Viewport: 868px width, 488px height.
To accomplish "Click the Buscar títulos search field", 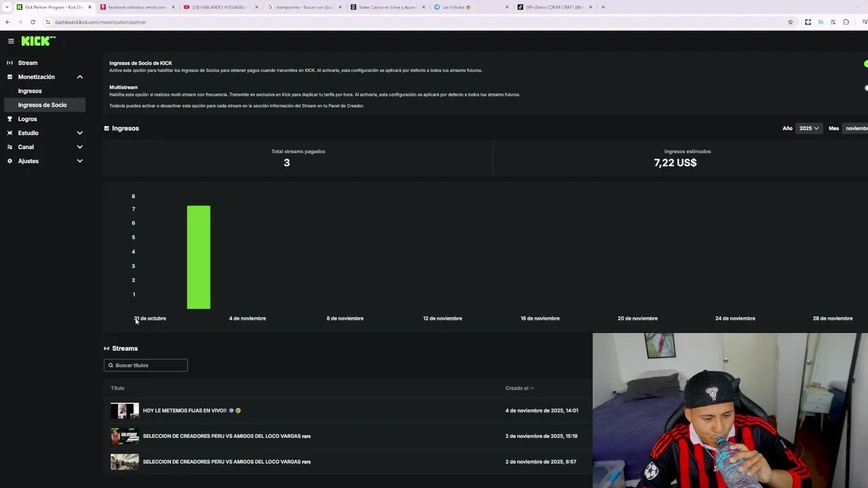I will tap(146, 365).
